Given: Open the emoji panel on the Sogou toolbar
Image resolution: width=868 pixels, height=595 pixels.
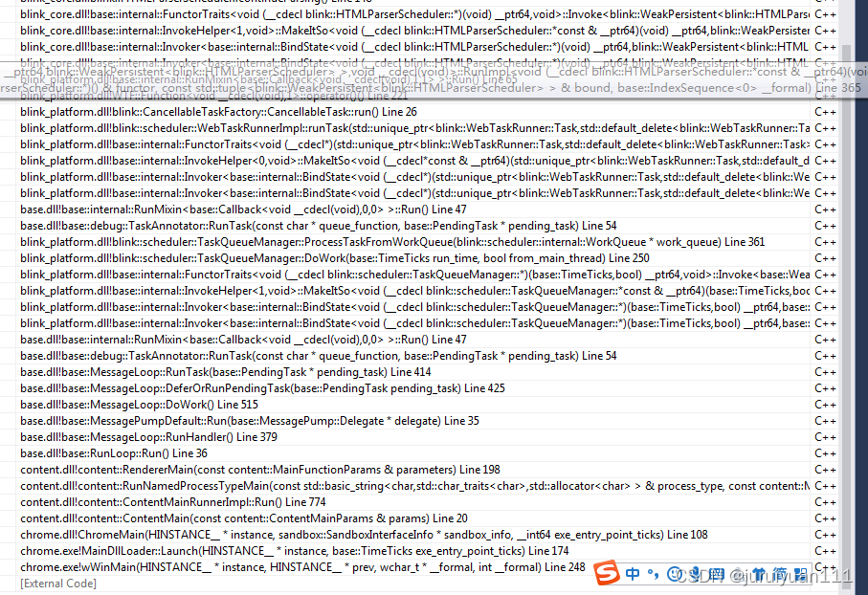Looking at the screenshot, I should pyautogui.click(x=672, y=573).
